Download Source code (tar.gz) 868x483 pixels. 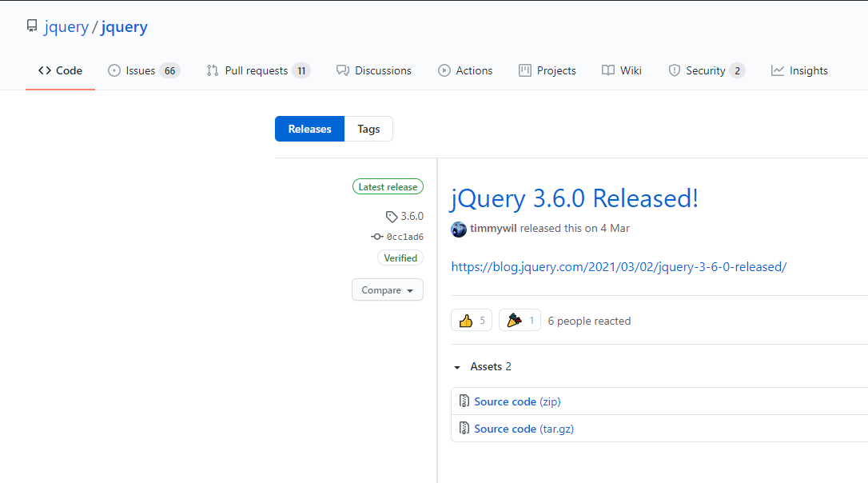click(x=524, y=428)
